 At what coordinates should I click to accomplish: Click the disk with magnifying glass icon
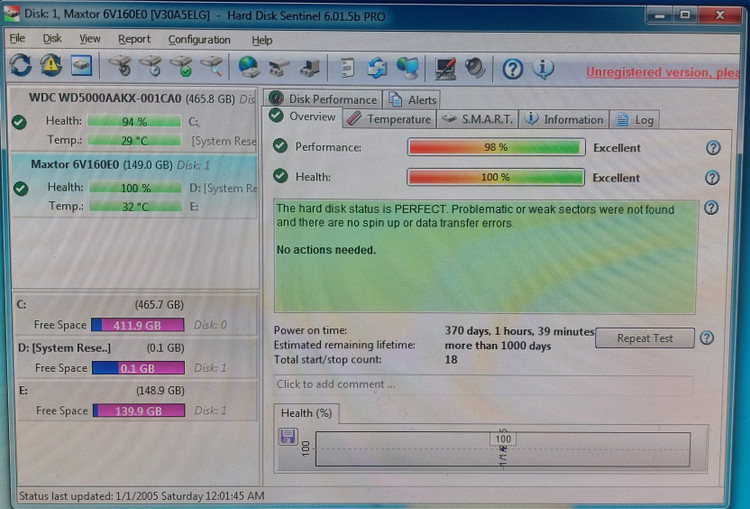tap(212, 66)
